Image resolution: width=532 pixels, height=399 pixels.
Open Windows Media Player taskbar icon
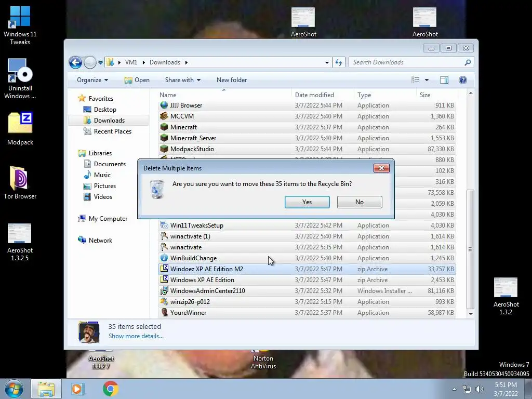click(77, 389)
